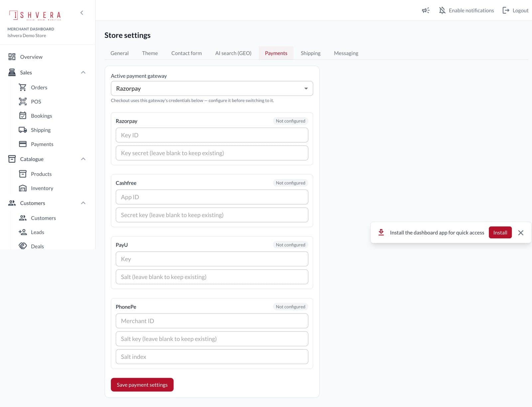Screen dimensions: 532x407
Task: Focus the Razorpay Key ID field
Action: point(212,135)
